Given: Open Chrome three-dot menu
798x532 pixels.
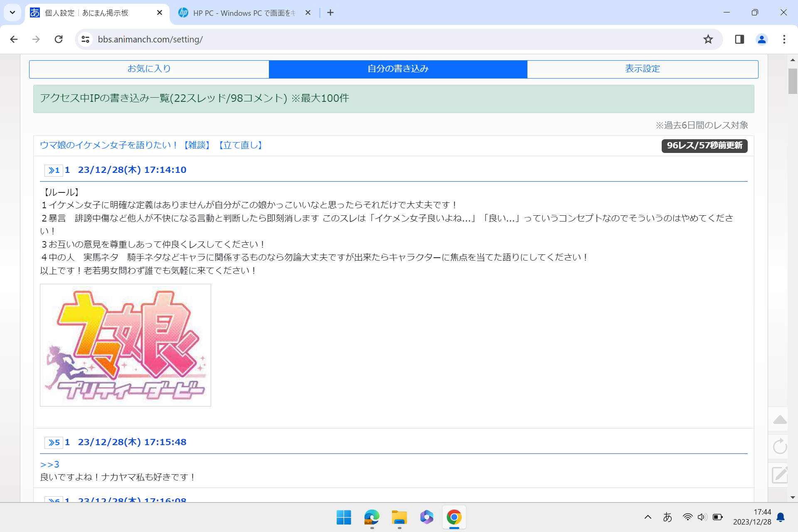Looking at the screenshot, I should pos(784,39).
